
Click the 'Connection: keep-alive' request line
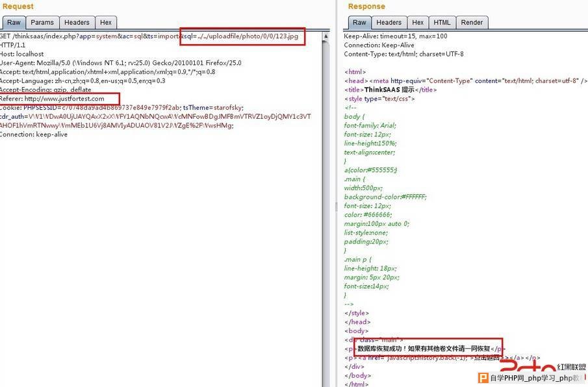pyautogui.click(x=34, y=134)
